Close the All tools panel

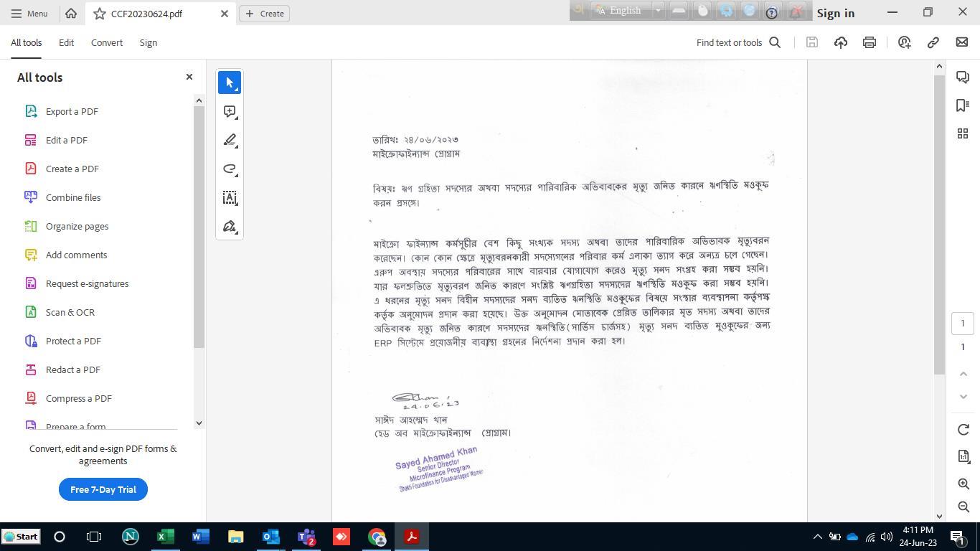[x=189, y=77]
